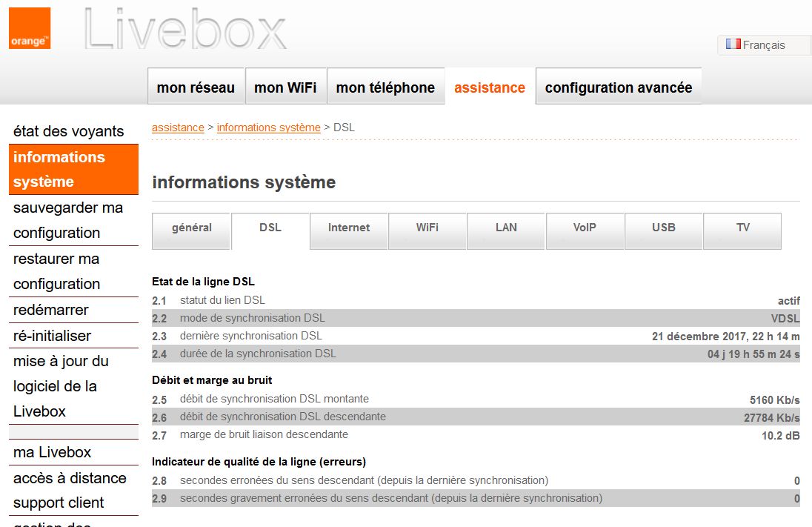Image resolution: width=812 pixels, height=527 pixels.
Task: Open the mon réseau tab
Action: coord(196,87)
